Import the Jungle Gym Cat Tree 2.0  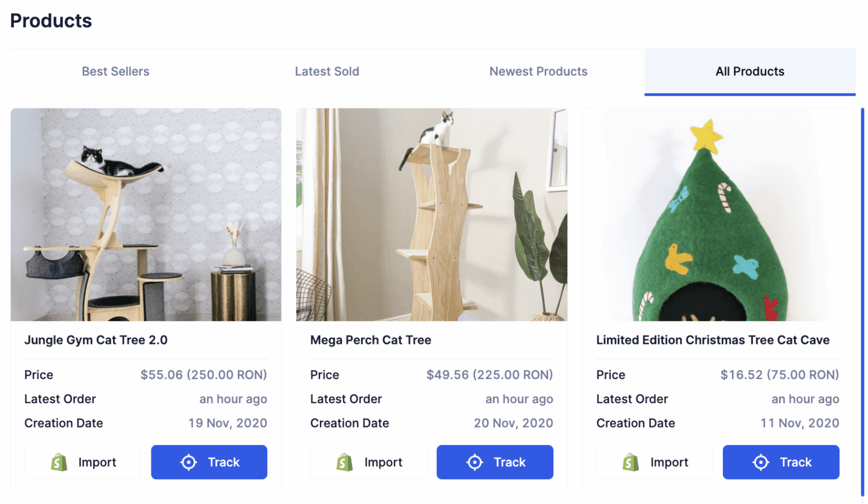[82, 462]
